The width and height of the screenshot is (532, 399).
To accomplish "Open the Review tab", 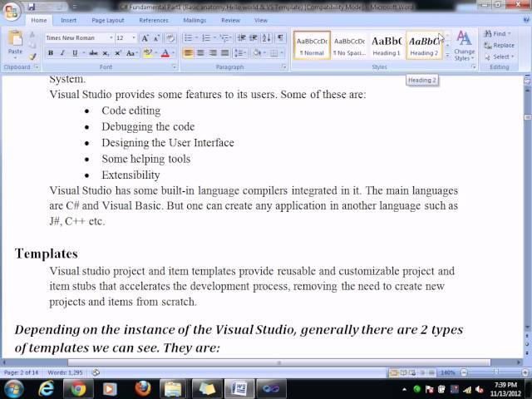I will [231, 20].
